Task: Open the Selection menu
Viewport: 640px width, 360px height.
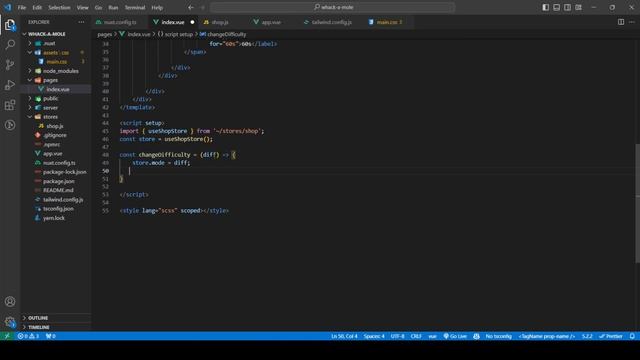Action: 59,7
